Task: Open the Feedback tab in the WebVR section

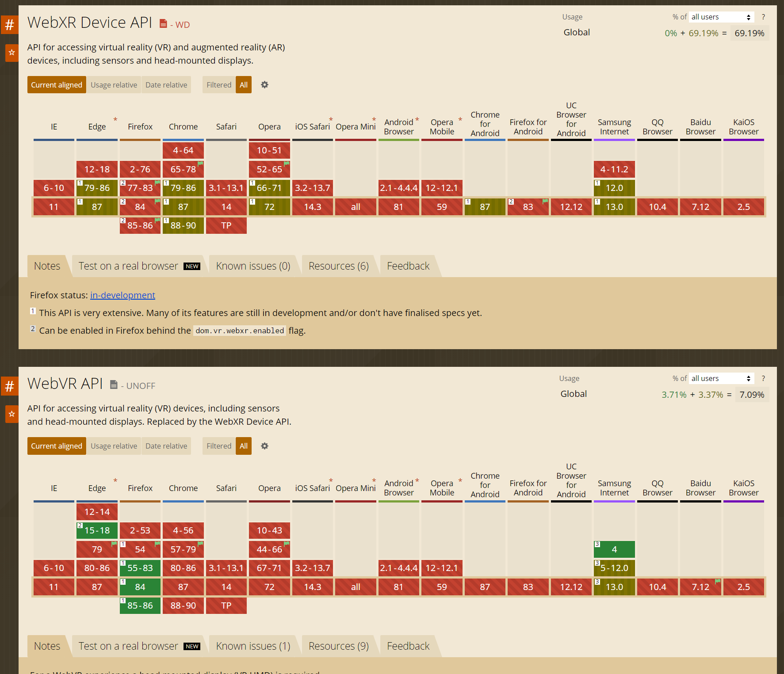Action: [x=408, y=646]
